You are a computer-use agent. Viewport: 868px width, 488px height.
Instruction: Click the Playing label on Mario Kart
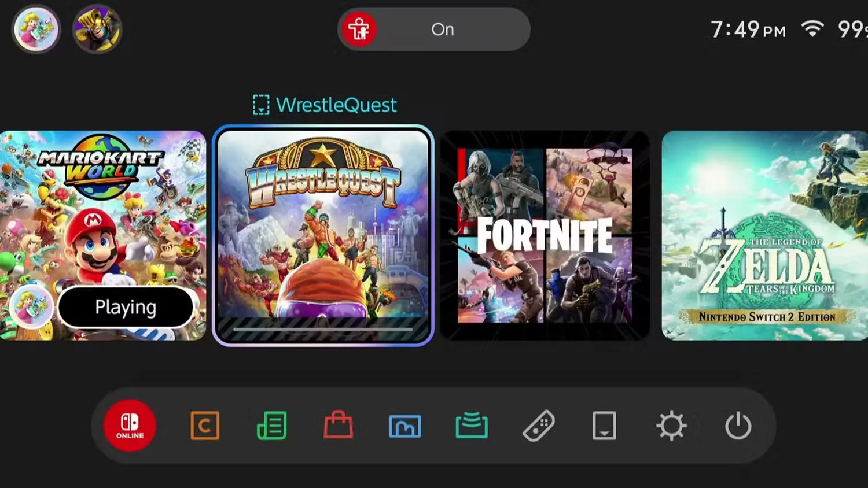coord(126,307)
